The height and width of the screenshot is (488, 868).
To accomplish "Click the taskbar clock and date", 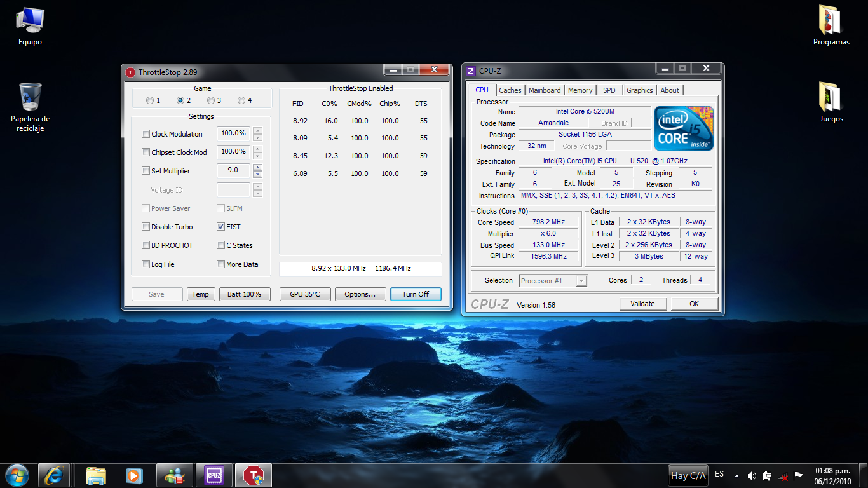I will (x=832, y=476).
